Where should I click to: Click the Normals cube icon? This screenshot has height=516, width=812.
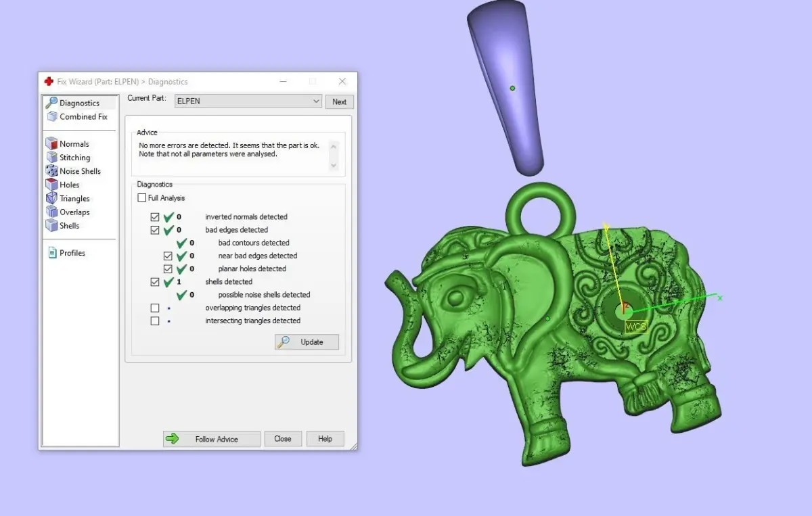click(x=51, y=143)
